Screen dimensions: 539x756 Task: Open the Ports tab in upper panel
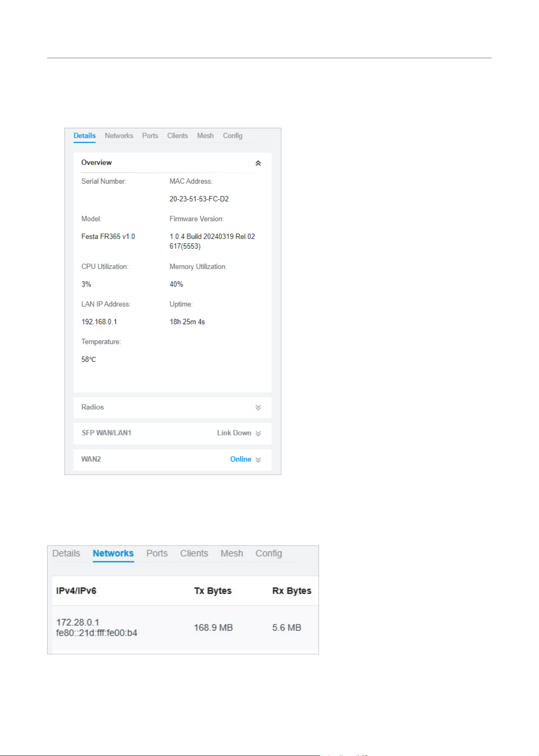(x=150, y=136)
